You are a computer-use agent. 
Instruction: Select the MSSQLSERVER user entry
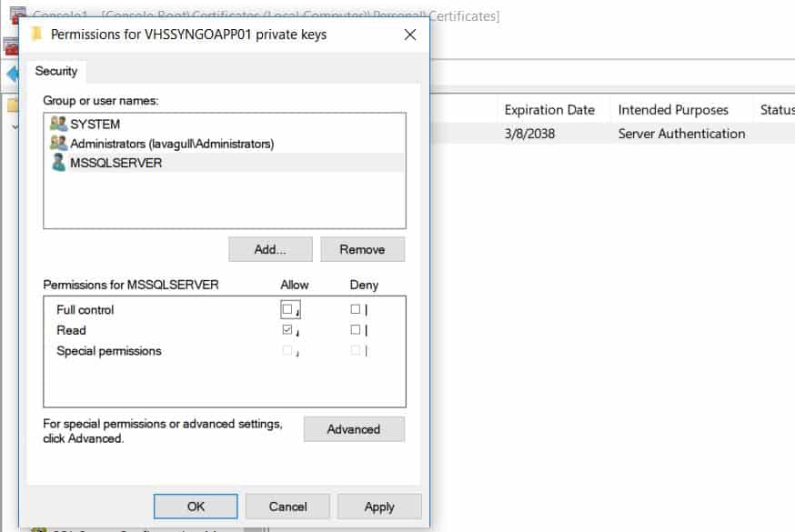tap(225, 163)
